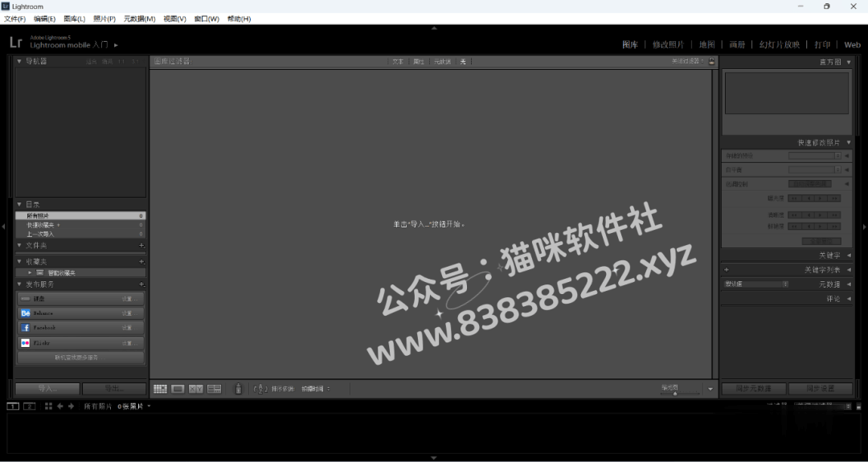Select 所有照片 in the catalog
Image resolution: width=868 pixels, height=462 pixels.
click(x=81, y=216)
